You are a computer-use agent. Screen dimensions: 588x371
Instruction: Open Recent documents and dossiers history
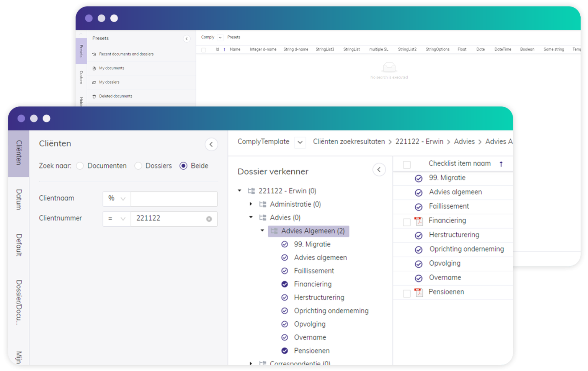pos(94,54)
